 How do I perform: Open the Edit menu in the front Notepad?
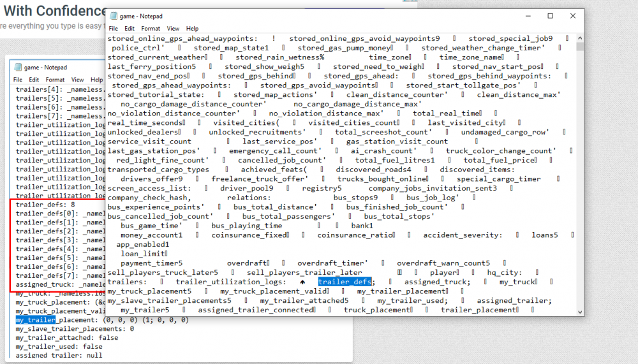[x=130, y=29]
